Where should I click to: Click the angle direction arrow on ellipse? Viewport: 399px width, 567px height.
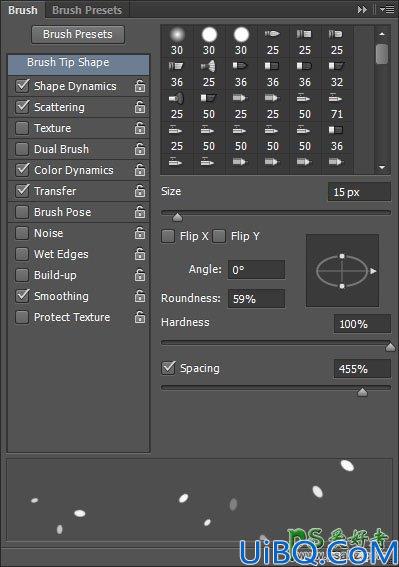pyautogui.click(x=373, y=271)
